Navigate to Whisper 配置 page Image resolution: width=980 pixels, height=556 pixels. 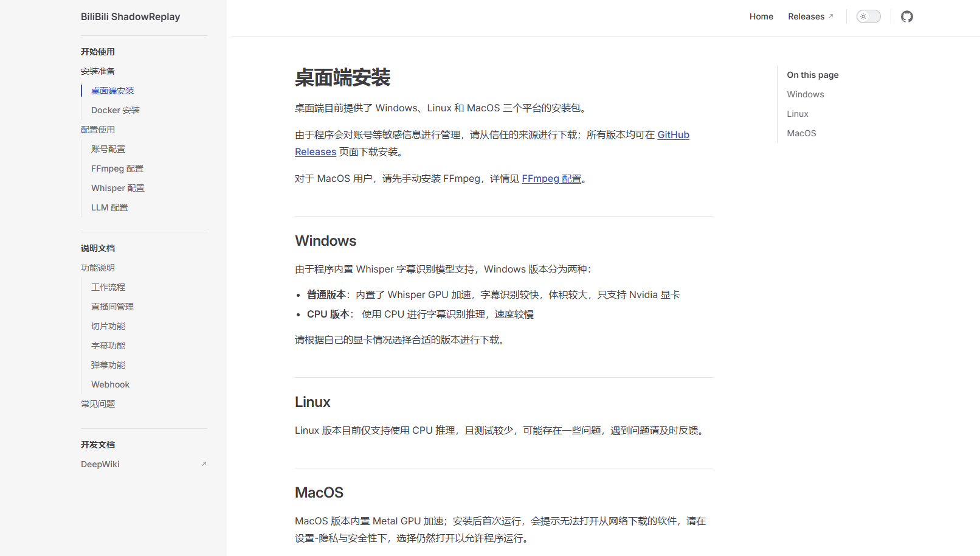coord(118,188)
